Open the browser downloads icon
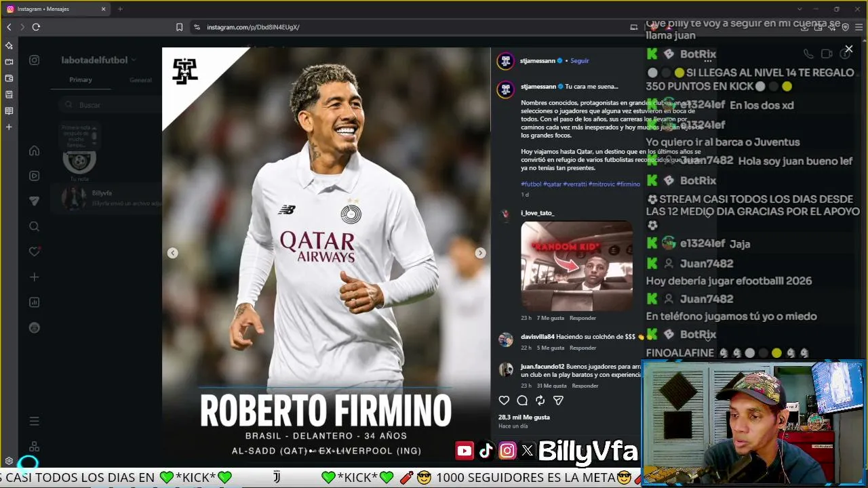The height and width of the screenshot is (488, 868). coord(804,27)
